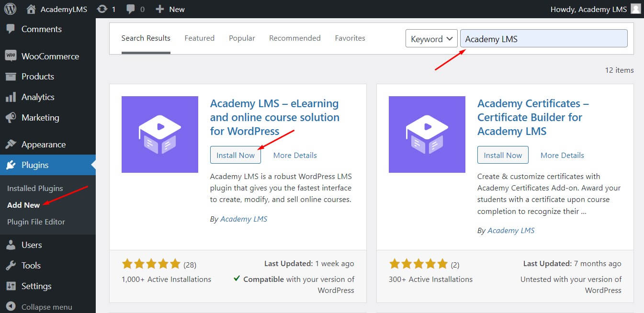Click the Plugins plug icon in the sidebar

pyautogui.click(x=11, y=165)
